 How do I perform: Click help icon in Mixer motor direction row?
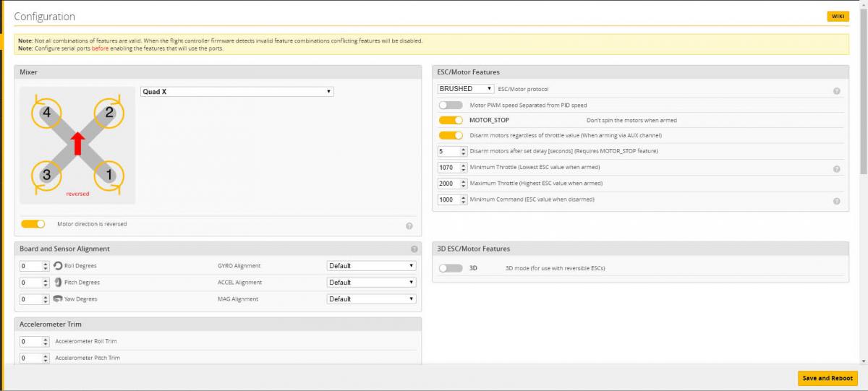(409, 226)
